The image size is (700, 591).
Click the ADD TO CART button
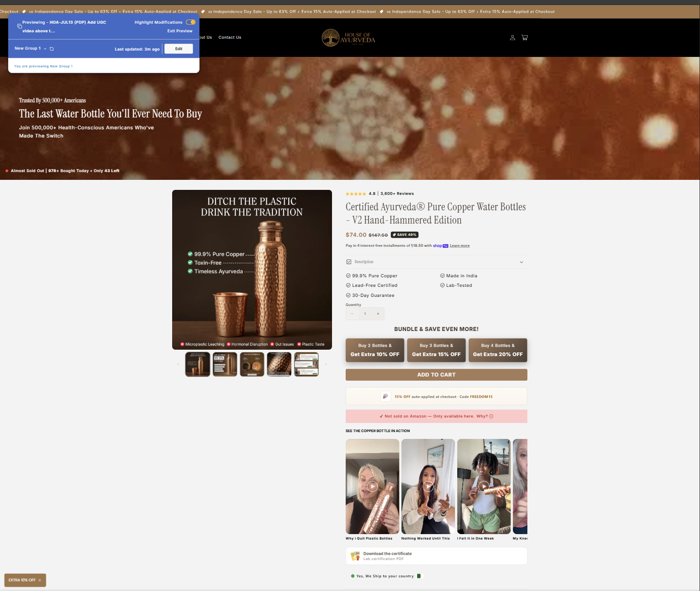click(x=436, y=375)
